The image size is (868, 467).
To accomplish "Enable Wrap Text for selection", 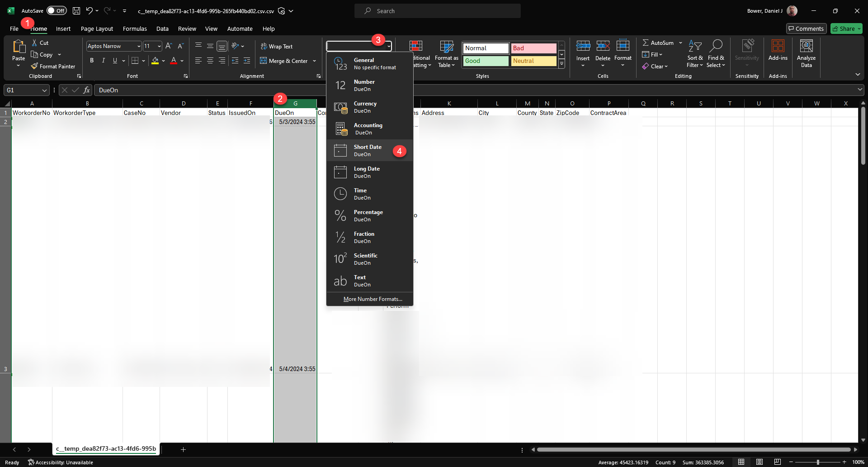I will [277, 46].
